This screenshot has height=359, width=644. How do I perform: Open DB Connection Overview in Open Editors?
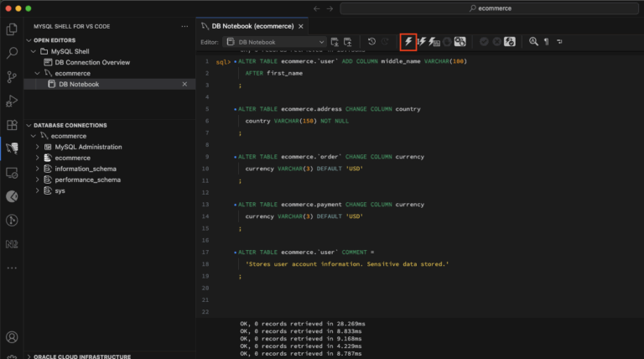click(x=92, y=62)
